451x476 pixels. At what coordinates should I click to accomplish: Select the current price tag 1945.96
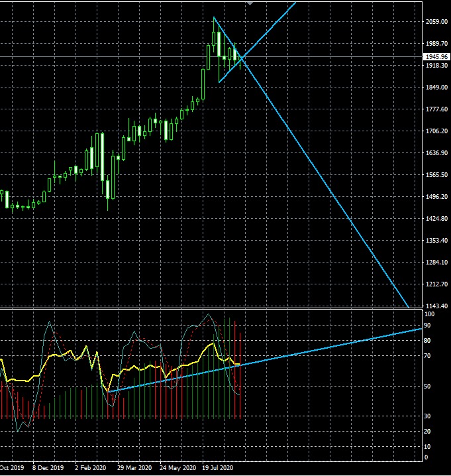point(436,57)
